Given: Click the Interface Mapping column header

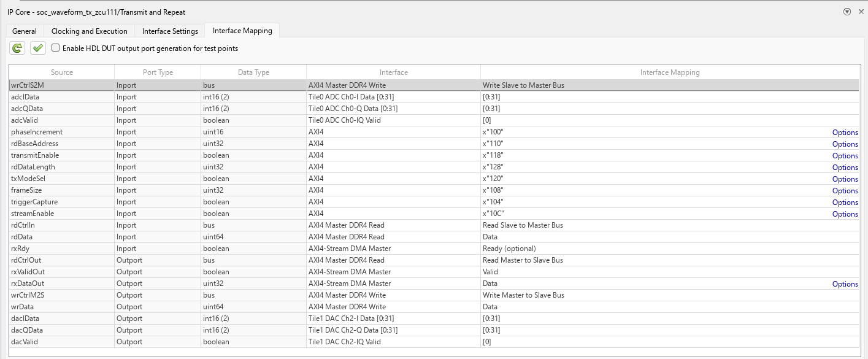Looking at the screenshot, I should pyautogui.click(x=669, y=72).
